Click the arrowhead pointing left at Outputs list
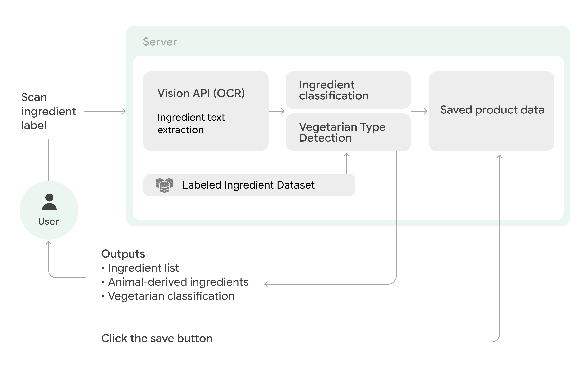The width and height of the screenshot is (588, 371). [x=266, y=284]
